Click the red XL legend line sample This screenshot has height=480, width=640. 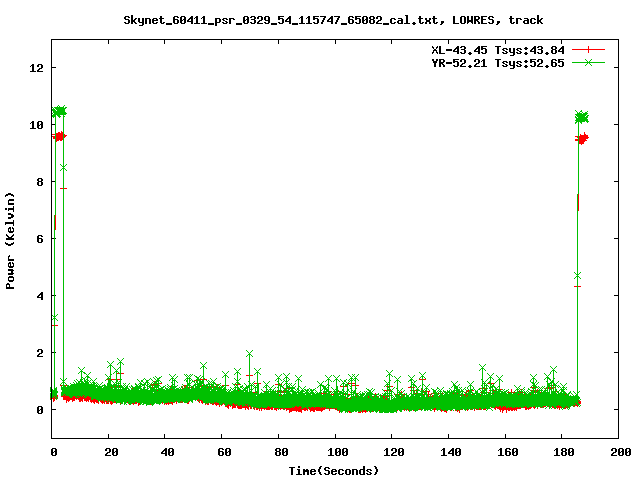pyautogui.click(x=588, y=50)
